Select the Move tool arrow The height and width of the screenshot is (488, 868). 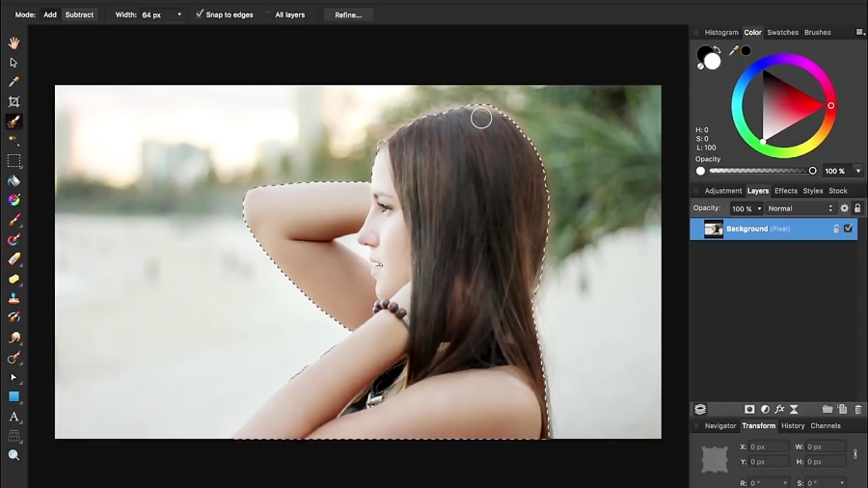[14, 63]
